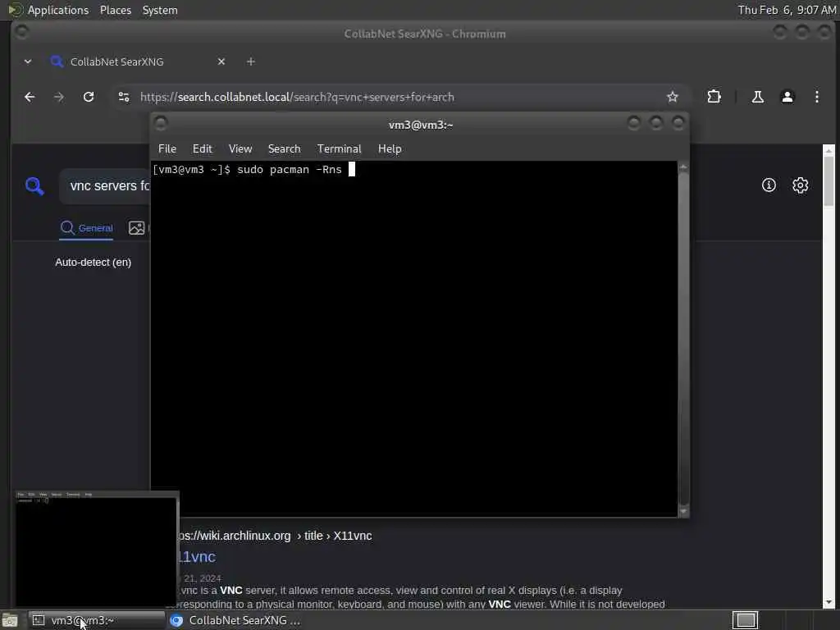Open the System menu in top panel
This screenshot has width=840, height=630.
click(x=160, y=10)
